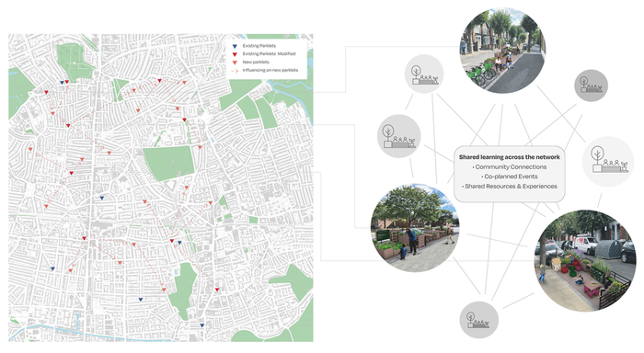This screenshot has width=644, height=353.
Task: Click the 'Shared Resources & Experiences' bullet
Action: tap(510, 187)
